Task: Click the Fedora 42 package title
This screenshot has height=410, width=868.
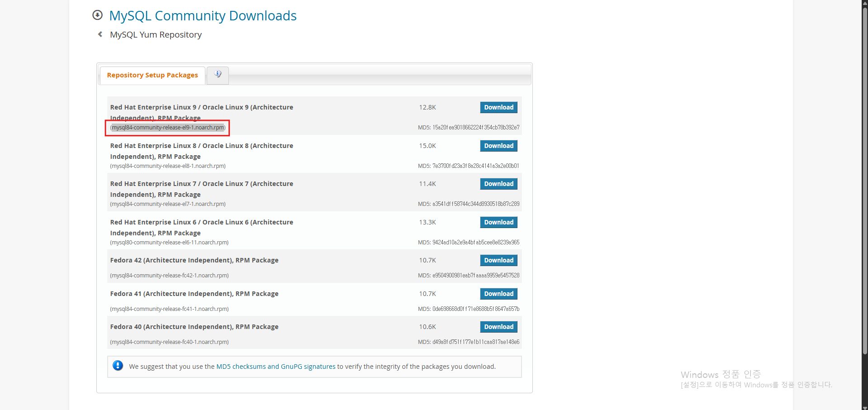Action: [x=194, y=260]
